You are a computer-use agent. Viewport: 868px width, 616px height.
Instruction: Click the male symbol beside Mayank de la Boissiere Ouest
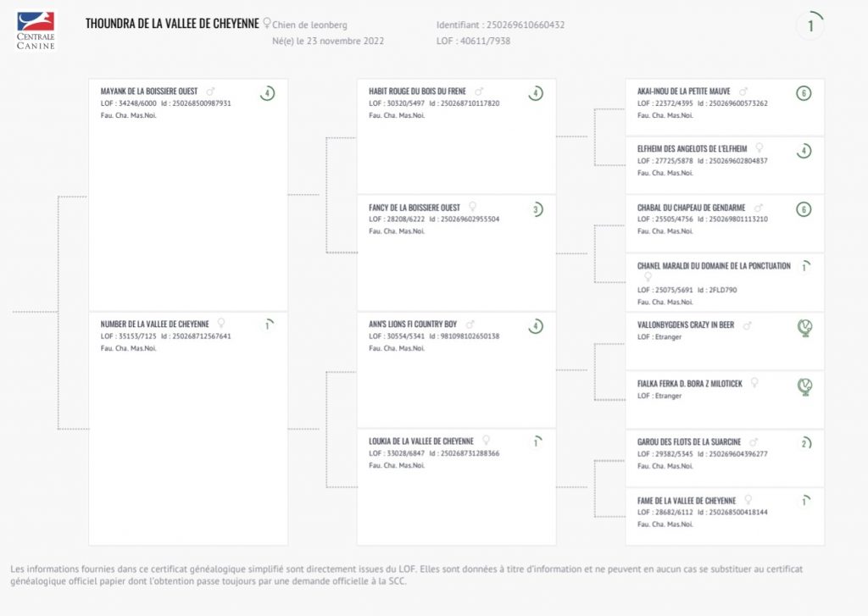pos(210,92)
